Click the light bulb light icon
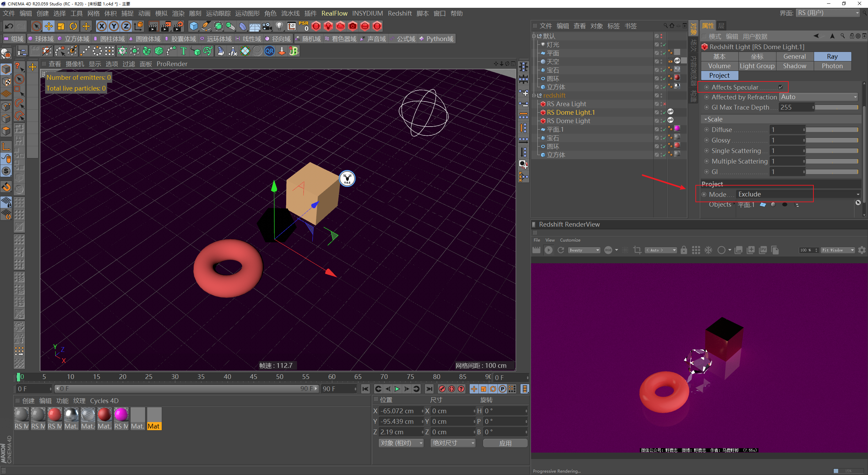868x475 pixels. pyautogui.click(x=279, y=26)
